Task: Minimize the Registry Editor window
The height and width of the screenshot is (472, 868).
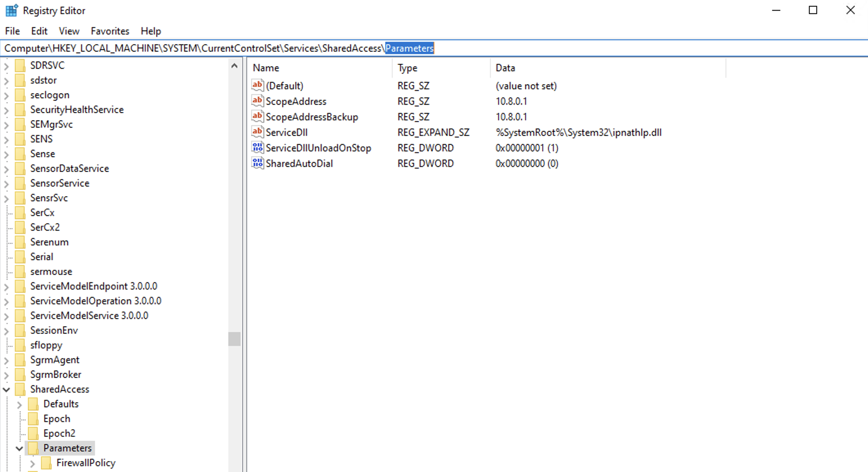Action: 776,10
